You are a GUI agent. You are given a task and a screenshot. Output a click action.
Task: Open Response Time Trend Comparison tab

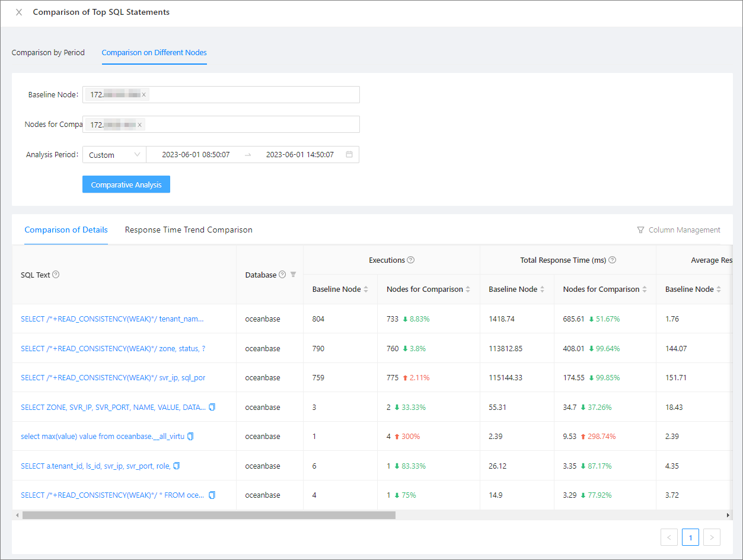coord(189,230)
